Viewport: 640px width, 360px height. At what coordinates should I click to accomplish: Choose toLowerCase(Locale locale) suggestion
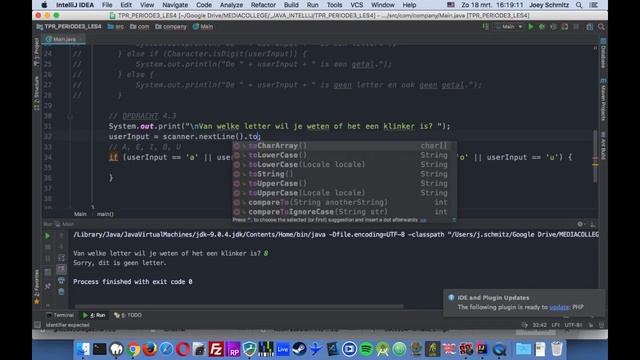tap(344, 164)
